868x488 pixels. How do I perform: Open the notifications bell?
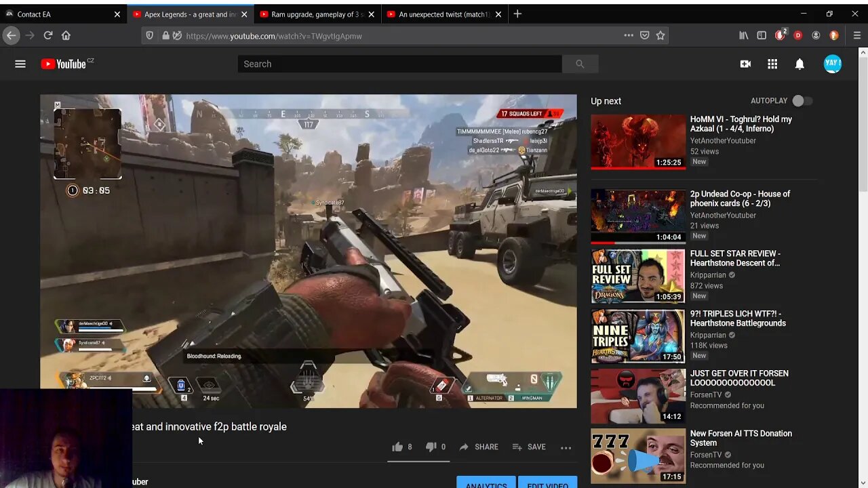click(x=800, y=64)
